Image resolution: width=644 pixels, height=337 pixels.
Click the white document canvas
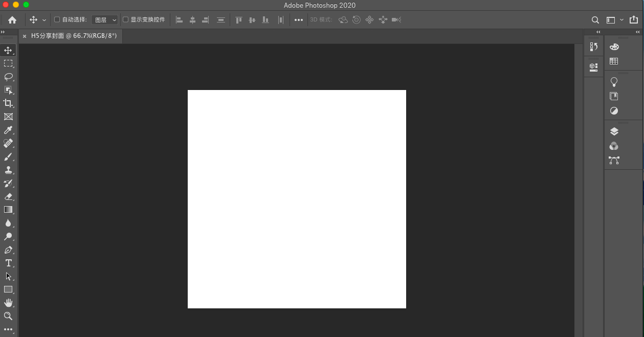(x=297, y=199)
